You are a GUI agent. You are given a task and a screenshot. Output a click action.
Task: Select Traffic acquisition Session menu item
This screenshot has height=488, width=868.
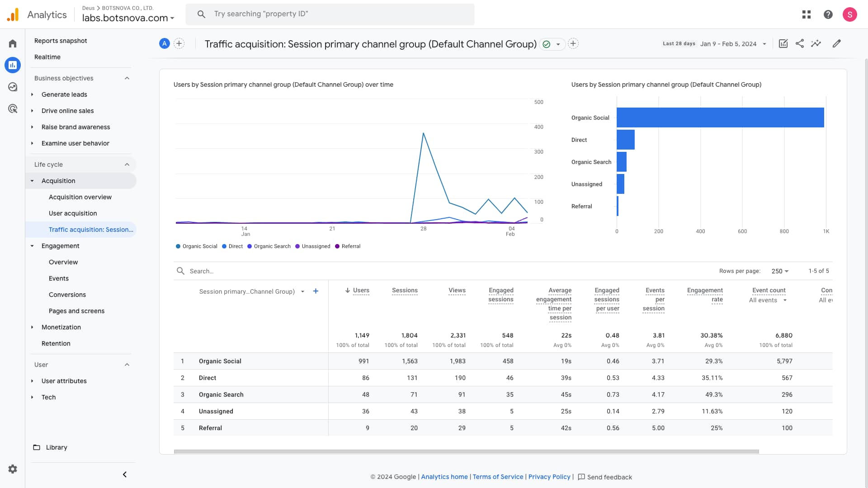(90, 230)
